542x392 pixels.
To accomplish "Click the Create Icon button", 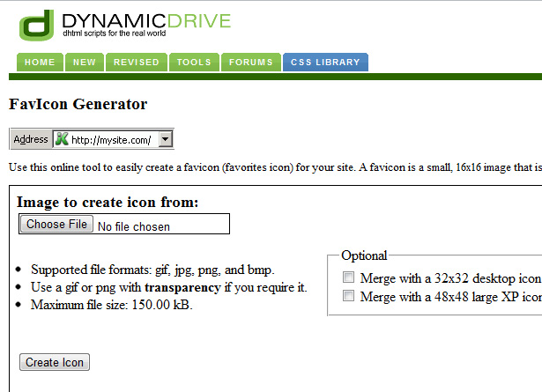I will pyautogui.click(x=55, y=362).
